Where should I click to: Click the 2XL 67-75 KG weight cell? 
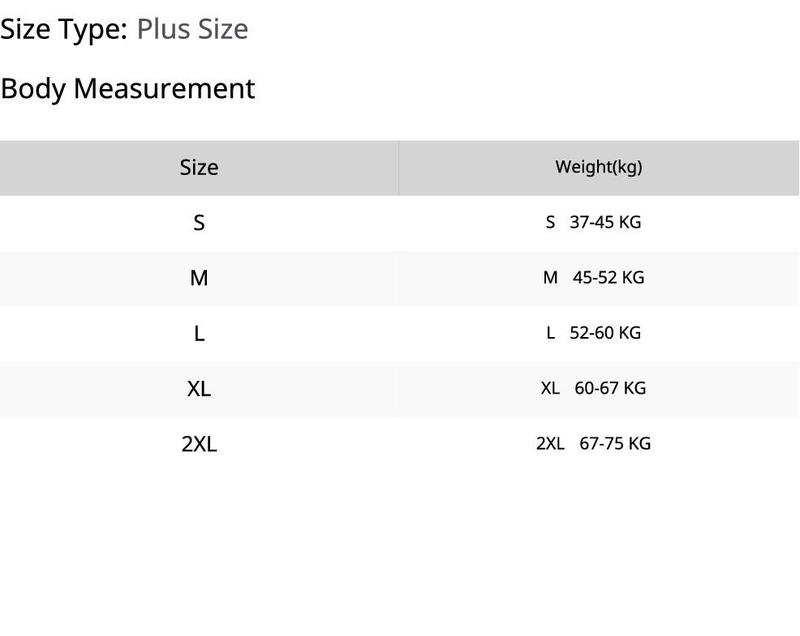pyautogui.click(x=598, y=444)
